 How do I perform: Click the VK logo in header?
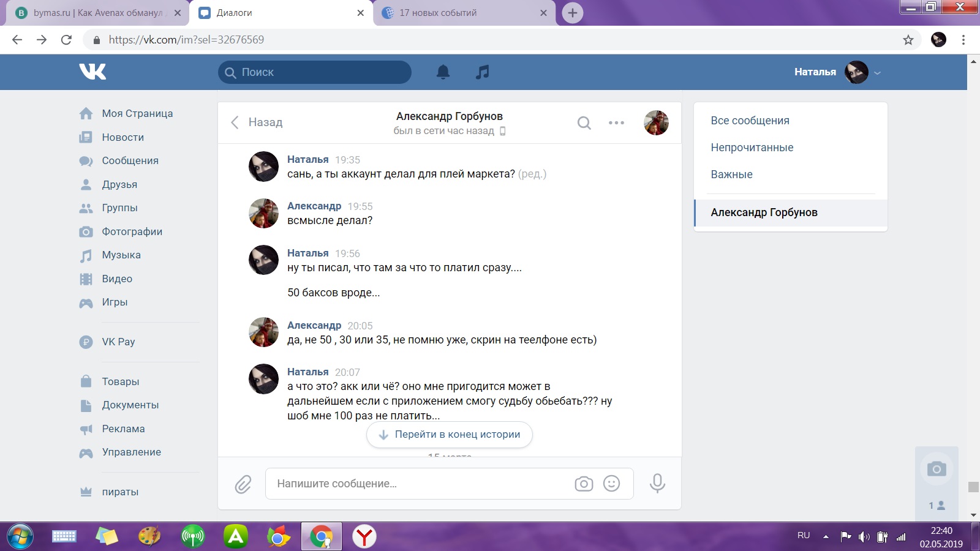click(92, 72)
